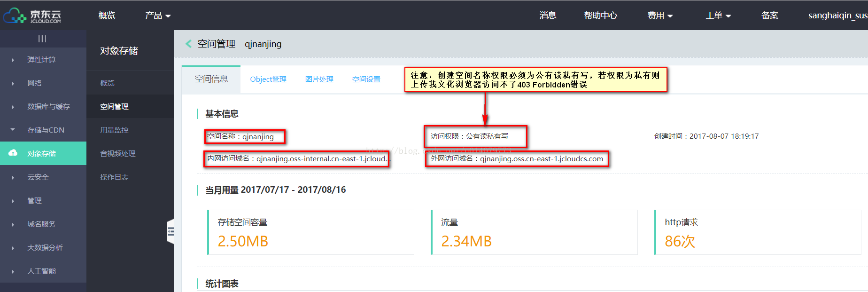
Task: Open 消息 in top navigation
Action: coord(548,16)
